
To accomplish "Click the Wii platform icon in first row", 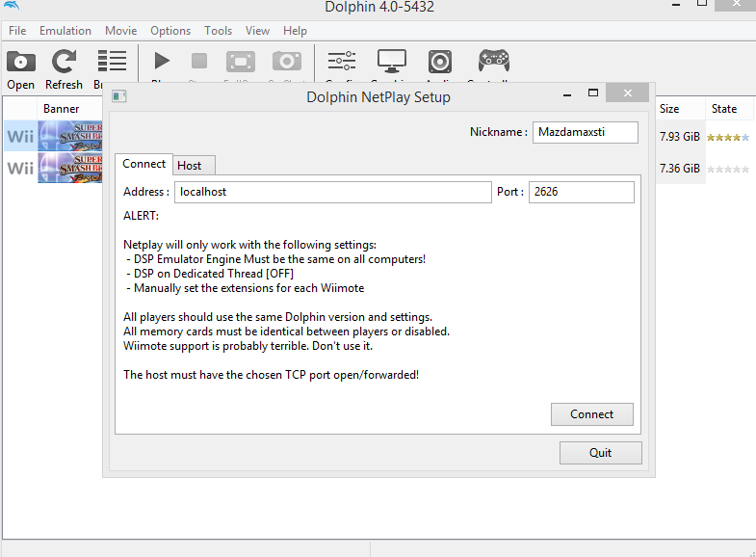I will (x=20, y=137).
